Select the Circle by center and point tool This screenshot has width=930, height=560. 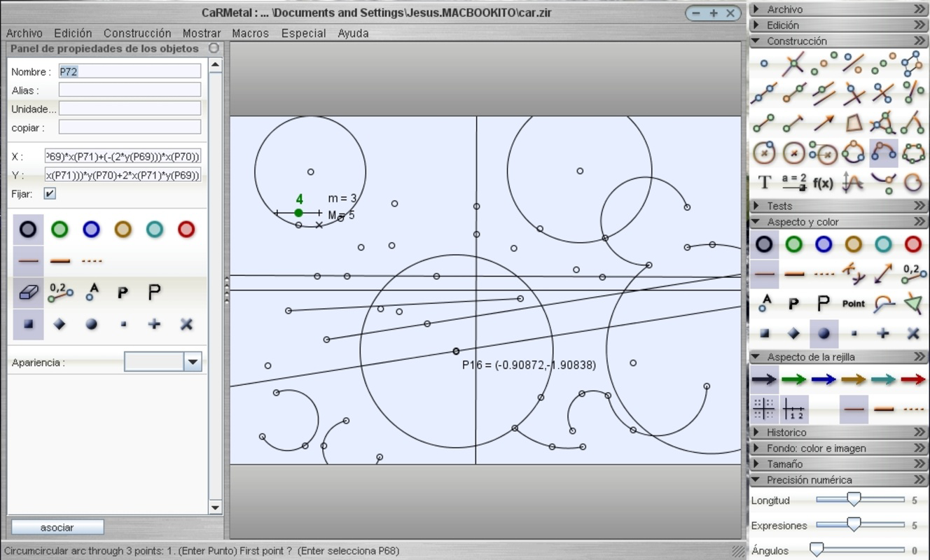764,152
